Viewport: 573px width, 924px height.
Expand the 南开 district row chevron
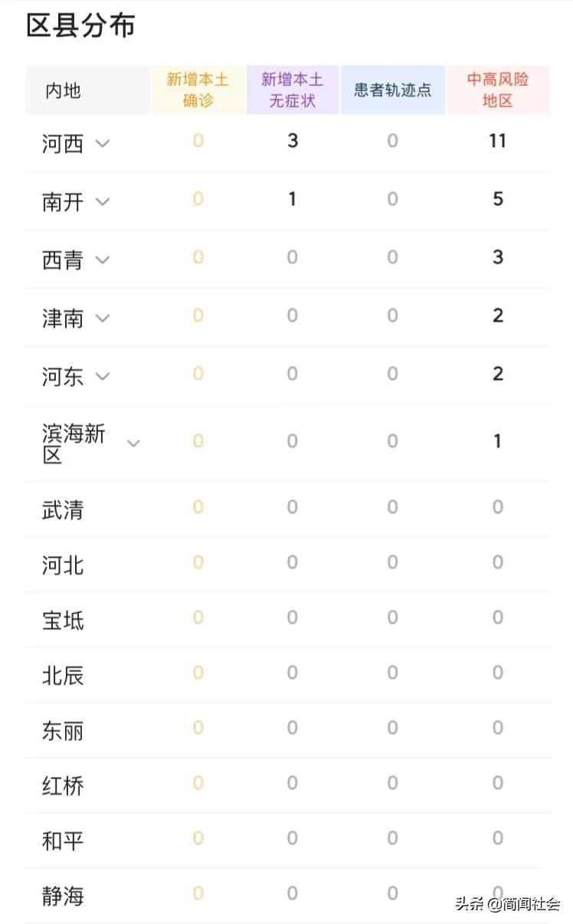[102, 202]
